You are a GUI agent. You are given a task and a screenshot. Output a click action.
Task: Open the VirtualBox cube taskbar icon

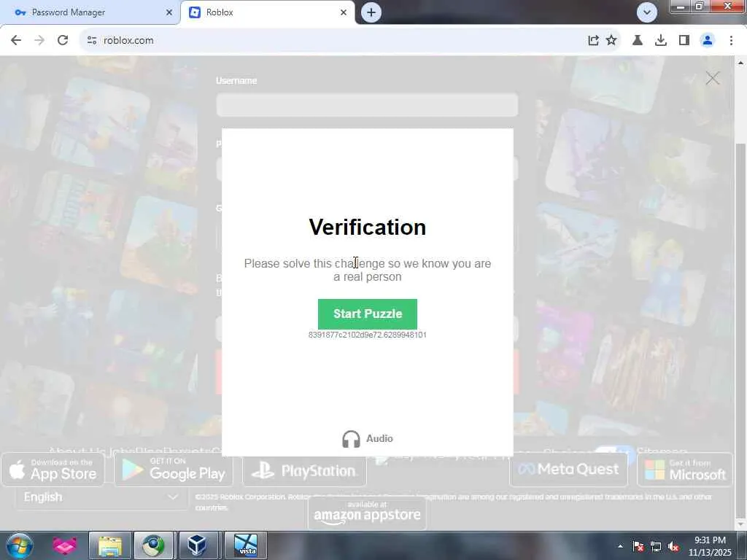[x=197, y=545]
